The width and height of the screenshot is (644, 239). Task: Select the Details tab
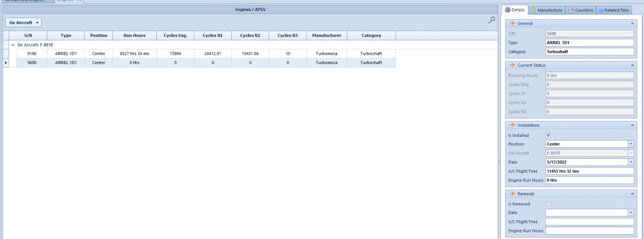click(515, 10)
